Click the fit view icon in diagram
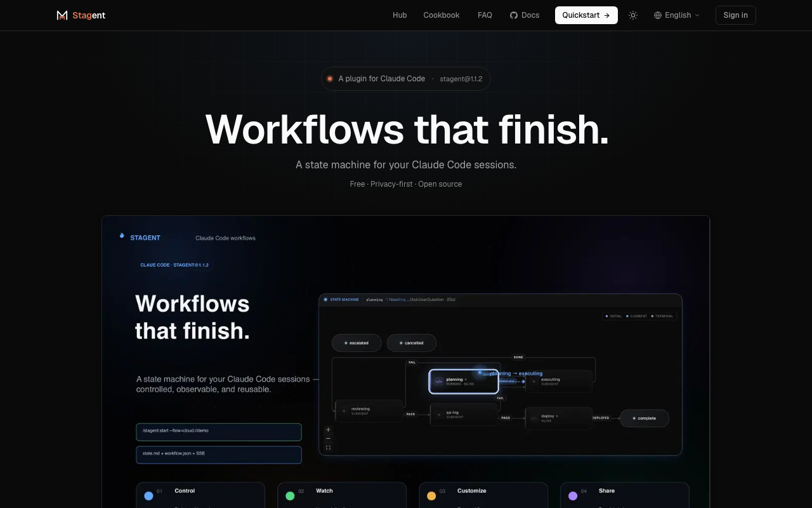Image resolution: width=812 pixels, height=508 pixels. (x=328, y=448)
